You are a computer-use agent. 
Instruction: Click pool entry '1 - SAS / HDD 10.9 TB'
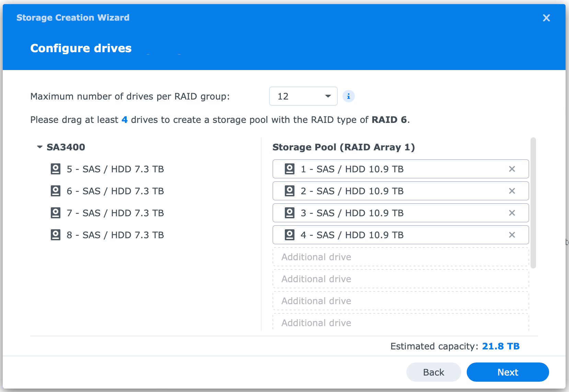(400, 169)
